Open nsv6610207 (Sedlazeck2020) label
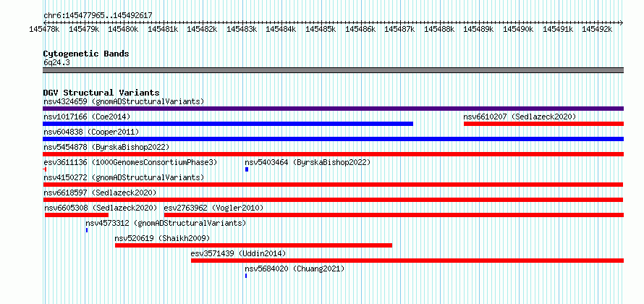Screen dimensions: 644x304 click(520, 117)
